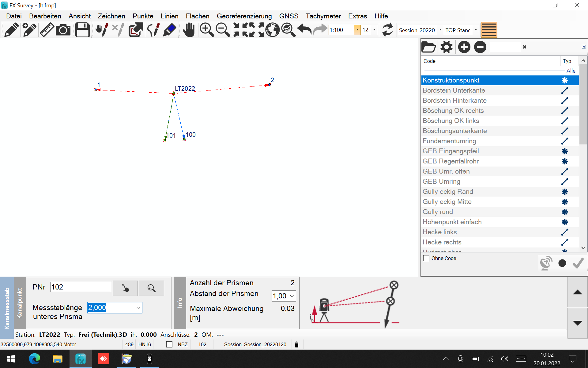The width and height of the screenshot is (588, 368).
Task: Select the pan hand tool
Action: (x=189, y=30)
